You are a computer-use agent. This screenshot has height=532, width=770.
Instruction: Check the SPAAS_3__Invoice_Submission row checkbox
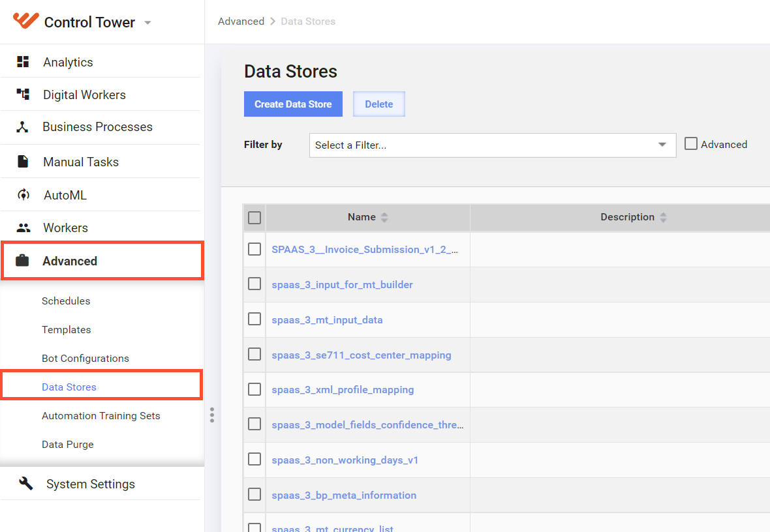point(254,249)
